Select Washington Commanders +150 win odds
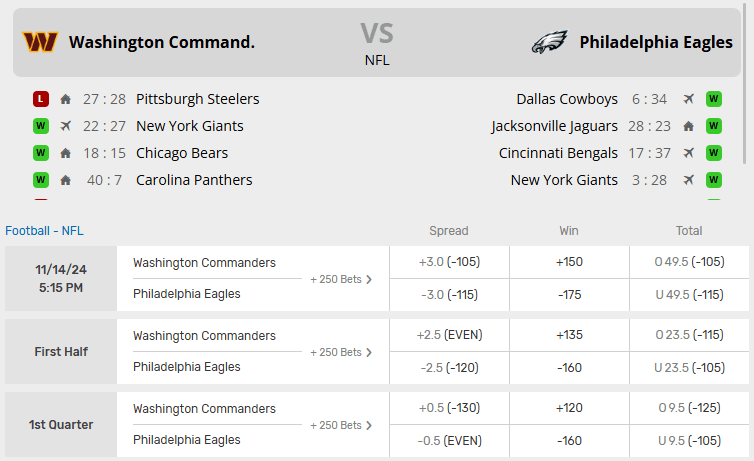 (569, 262)
